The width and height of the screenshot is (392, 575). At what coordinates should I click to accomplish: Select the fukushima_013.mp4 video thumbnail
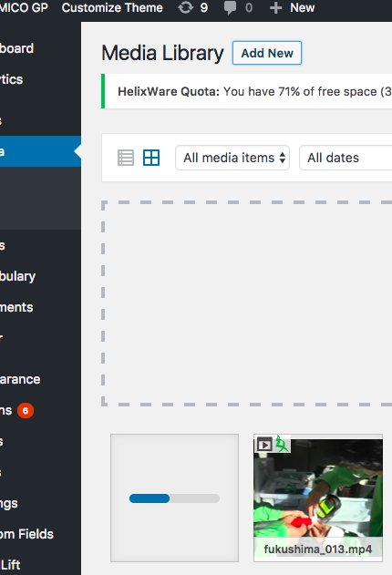[318, 498]
